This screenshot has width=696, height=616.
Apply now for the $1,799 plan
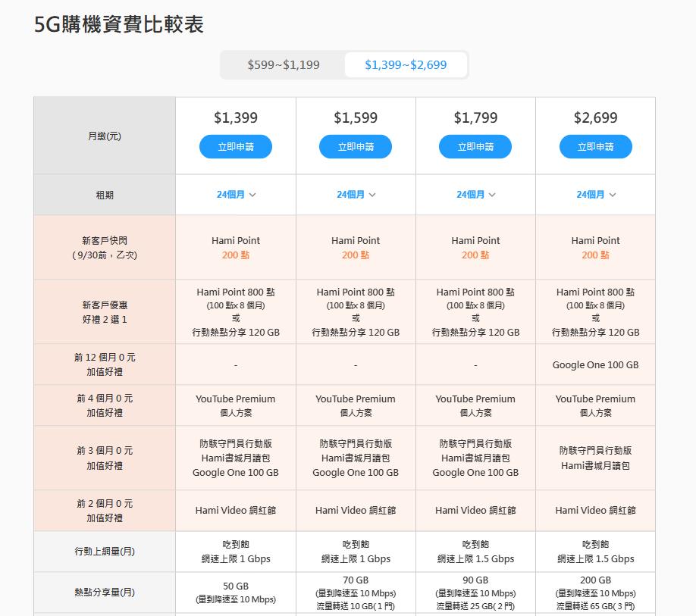click(x=475, y=147)
